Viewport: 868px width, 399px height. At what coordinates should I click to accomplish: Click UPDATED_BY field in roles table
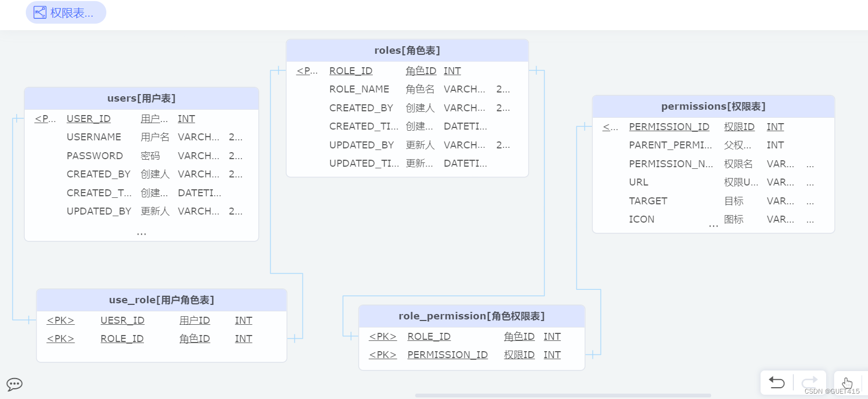pos(361,145)
